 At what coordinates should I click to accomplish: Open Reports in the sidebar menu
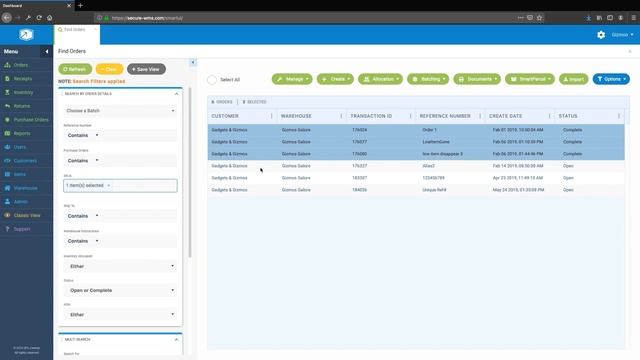[22, 133]
